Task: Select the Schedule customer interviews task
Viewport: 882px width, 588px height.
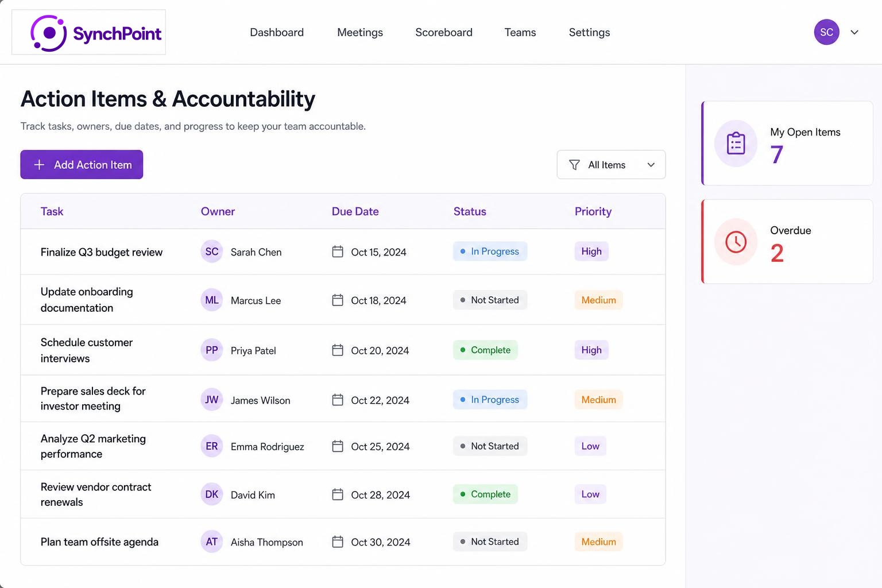Action: [87, 350]
